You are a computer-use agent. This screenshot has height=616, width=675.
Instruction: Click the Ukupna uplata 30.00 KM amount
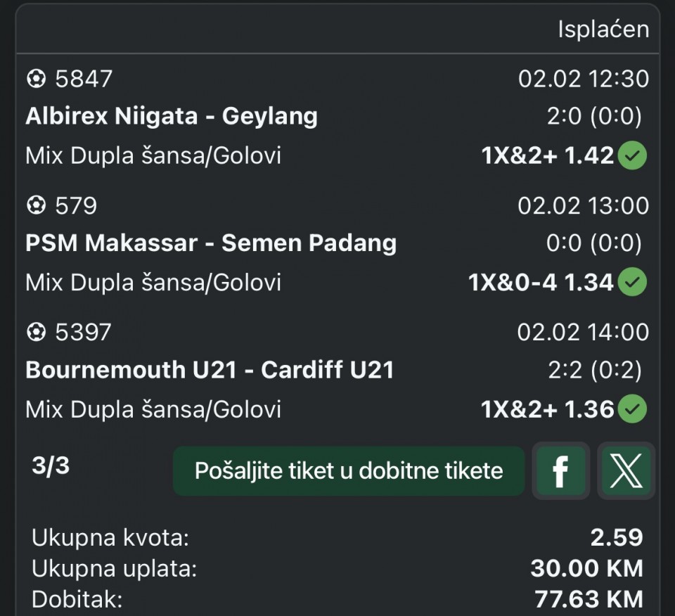(x=586, y=568)
